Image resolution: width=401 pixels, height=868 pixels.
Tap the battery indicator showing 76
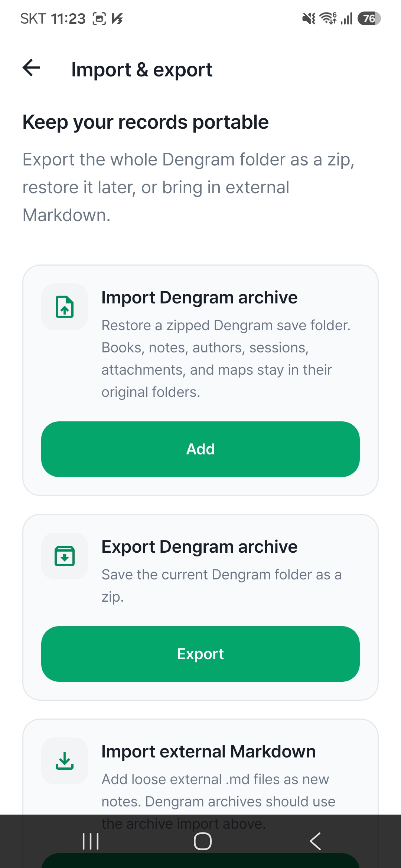coord(369,19)
